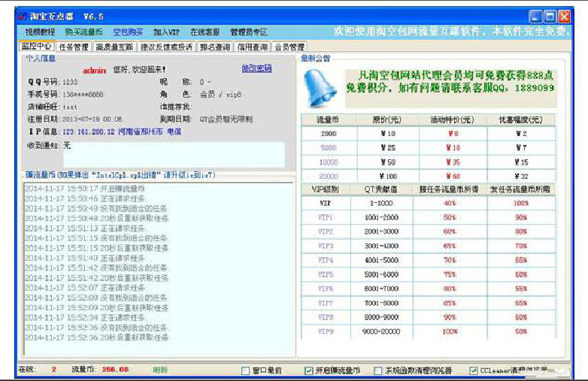Open the 会员管理 tab
This screenshot has height=381, width=588.
pyautogui.click(x=289, y=47)
